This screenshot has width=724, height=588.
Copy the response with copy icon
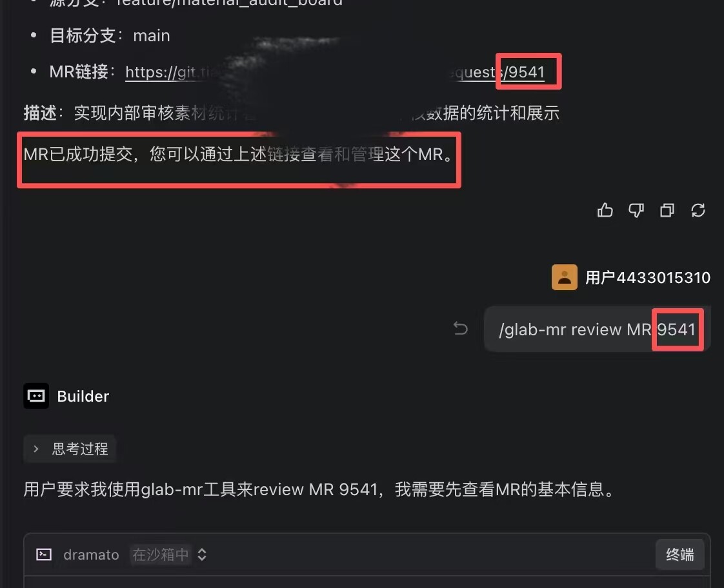pyautogui.click(x=667, y=210)
